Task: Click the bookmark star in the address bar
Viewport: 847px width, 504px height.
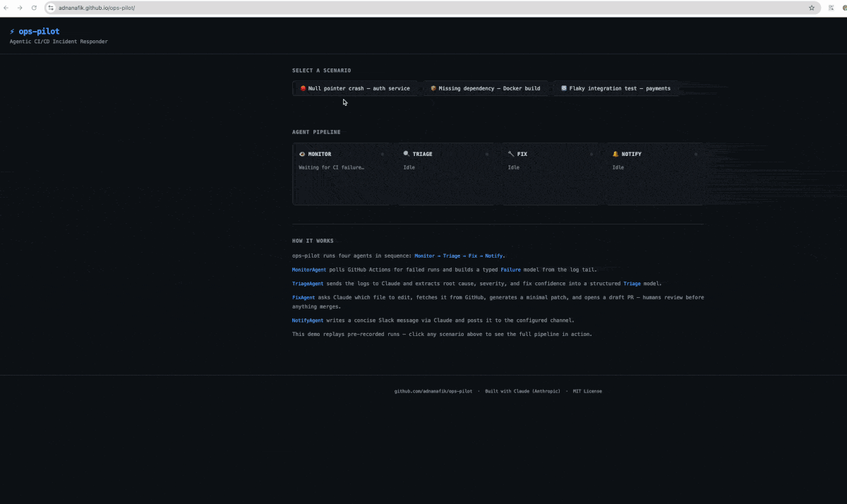Action: (x=812, y=8)
